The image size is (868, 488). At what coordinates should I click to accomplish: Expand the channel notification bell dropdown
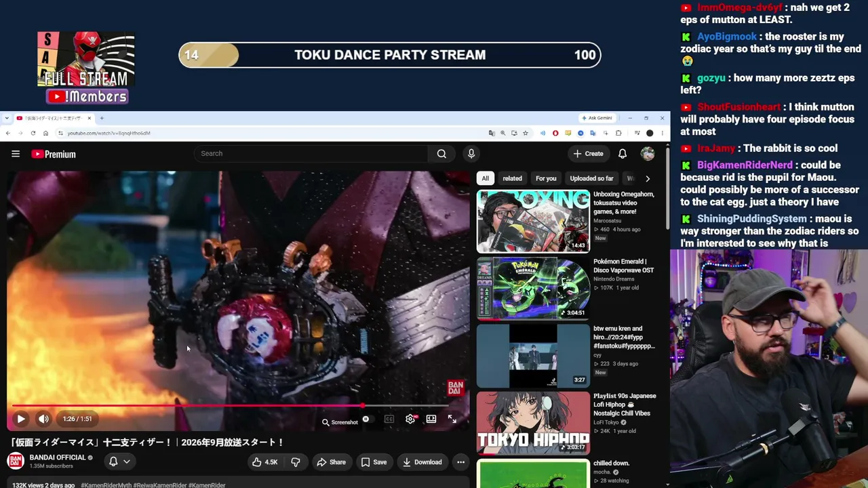(x=119, y=462)
